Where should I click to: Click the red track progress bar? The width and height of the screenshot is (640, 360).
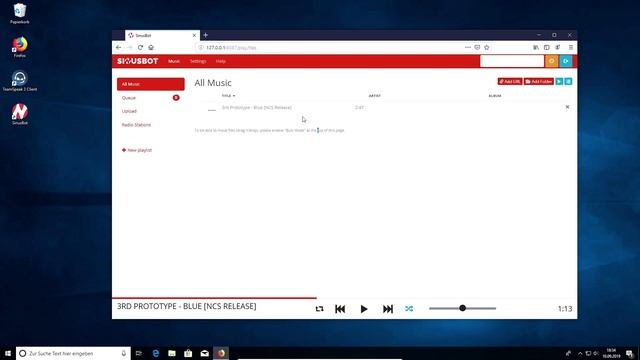coord(214,298)
